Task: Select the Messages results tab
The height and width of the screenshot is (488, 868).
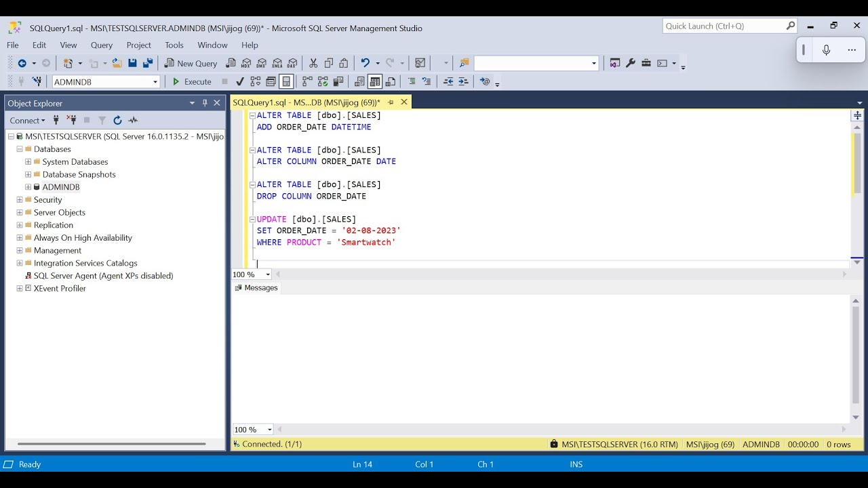Action: click(256, 288)
